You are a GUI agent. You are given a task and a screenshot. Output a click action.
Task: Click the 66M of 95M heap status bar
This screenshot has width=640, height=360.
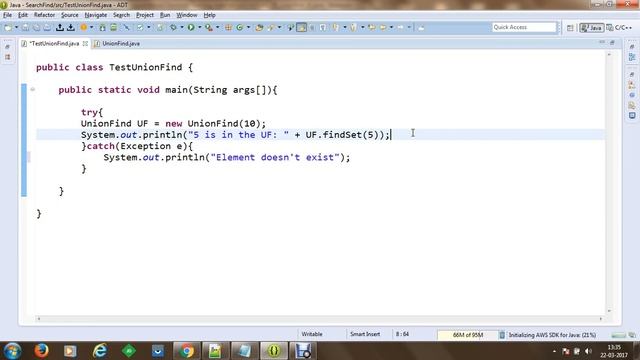click(x=468, y=335)
